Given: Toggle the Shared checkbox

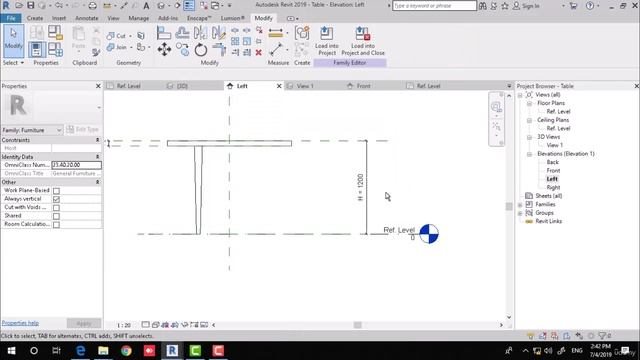Looking at the screenshot, I should coord(56,216).
